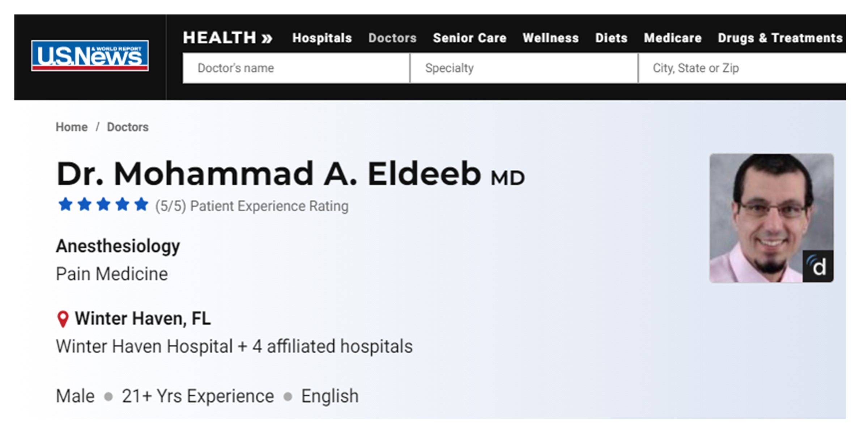This screenshot has width=868, height=434.
Task: Open the Diets navigation item
Action: pyautogui.click(x=611, y=38)
